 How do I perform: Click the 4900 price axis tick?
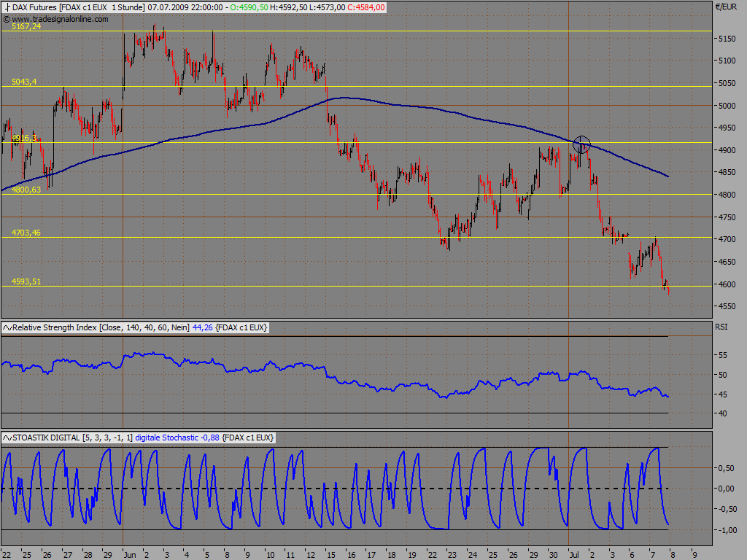727,150
